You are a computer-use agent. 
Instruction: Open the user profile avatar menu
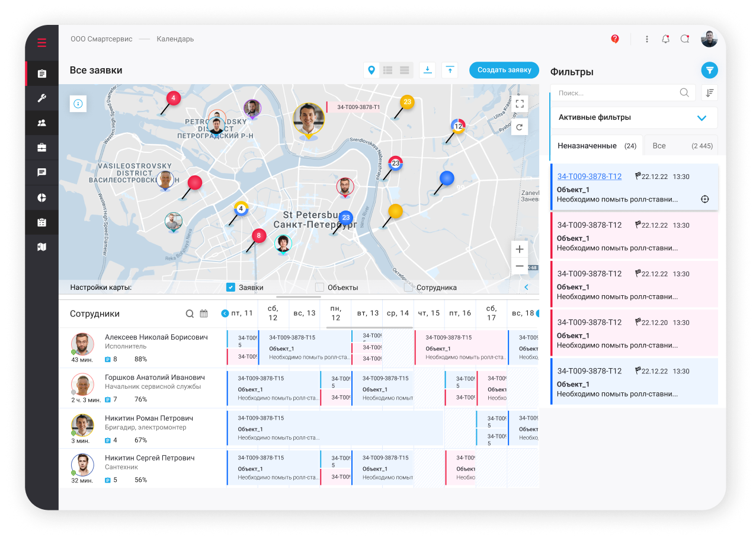tap(709, 39)
